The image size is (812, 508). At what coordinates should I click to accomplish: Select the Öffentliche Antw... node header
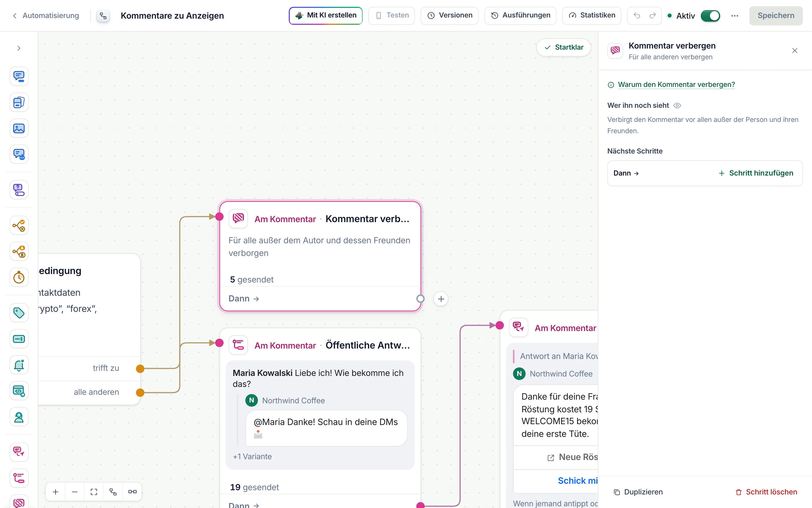click(320, 345)
